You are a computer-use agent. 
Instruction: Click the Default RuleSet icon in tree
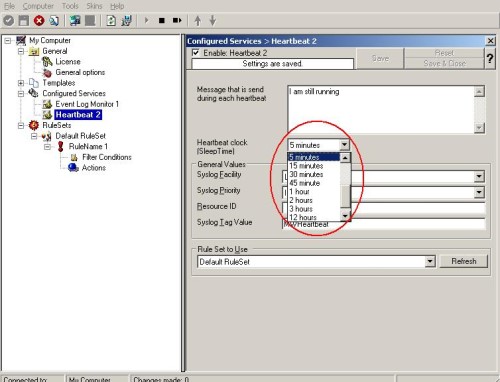pyautogui.click(x=47, y=136)
